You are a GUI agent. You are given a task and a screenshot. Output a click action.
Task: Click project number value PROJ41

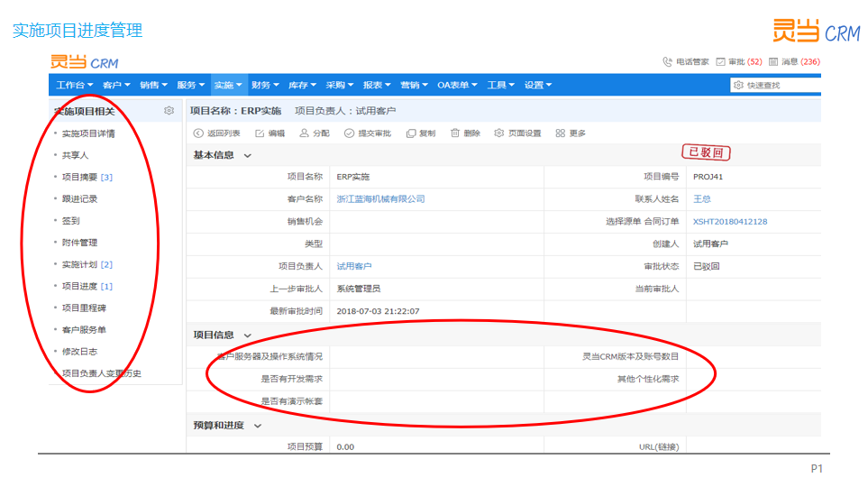pos(708,177)
